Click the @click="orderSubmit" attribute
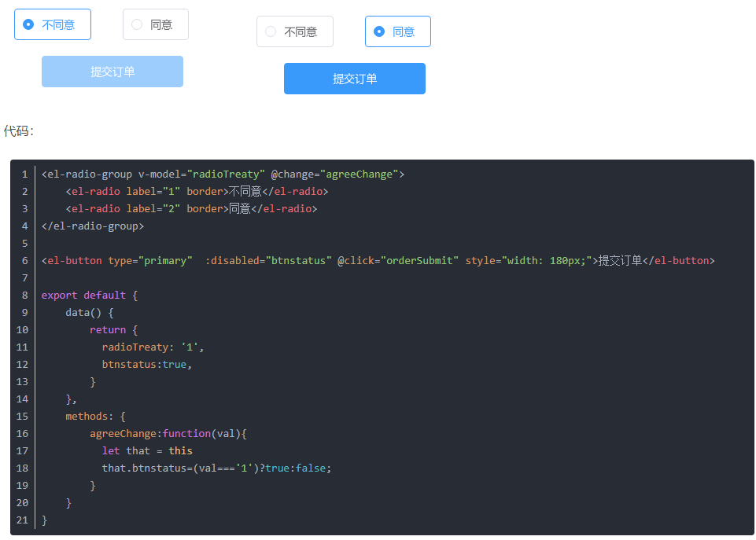This screenshot has width=756, height=540. pyautogui.click(x=398, y=261)
